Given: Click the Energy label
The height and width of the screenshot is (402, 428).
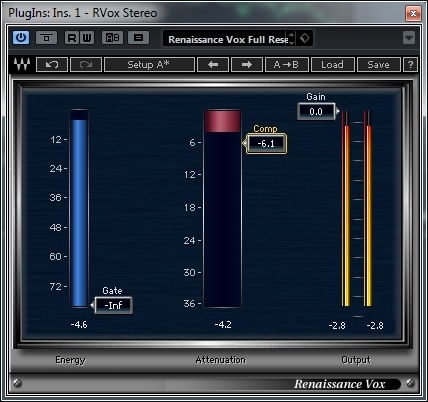Looking at the screenshot, I should (70, 360).
